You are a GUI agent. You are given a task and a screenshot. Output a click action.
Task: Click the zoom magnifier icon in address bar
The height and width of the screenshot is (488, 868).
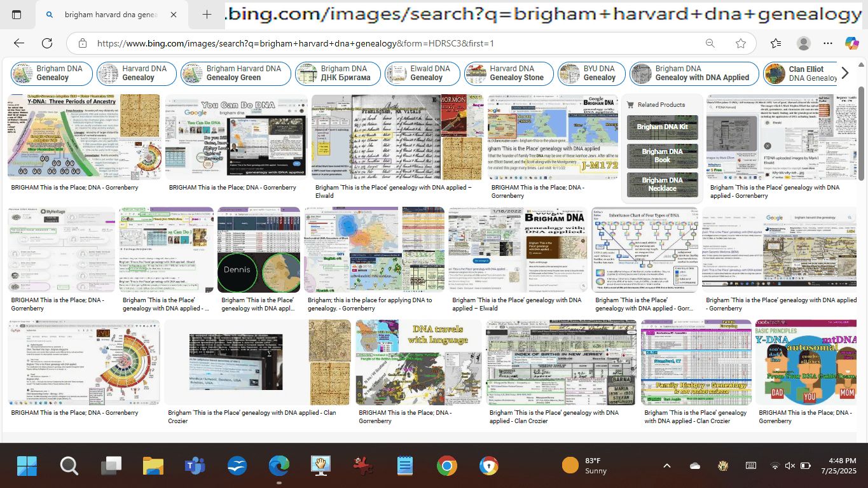710,43
